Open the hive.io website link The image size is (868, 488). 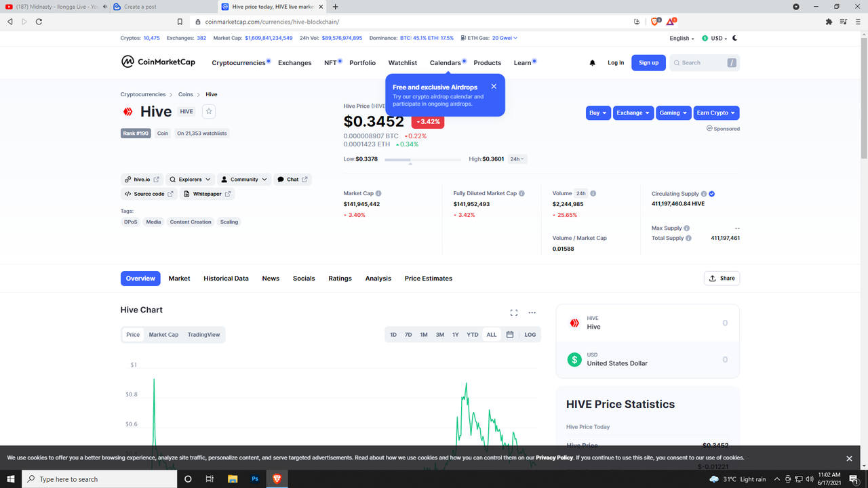click(x=142, y=180)
